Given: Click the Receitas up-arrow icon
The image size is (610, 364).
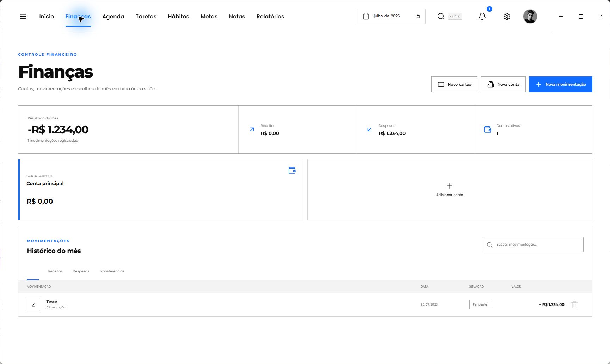Looking at the screenshot, I should 252,129.
